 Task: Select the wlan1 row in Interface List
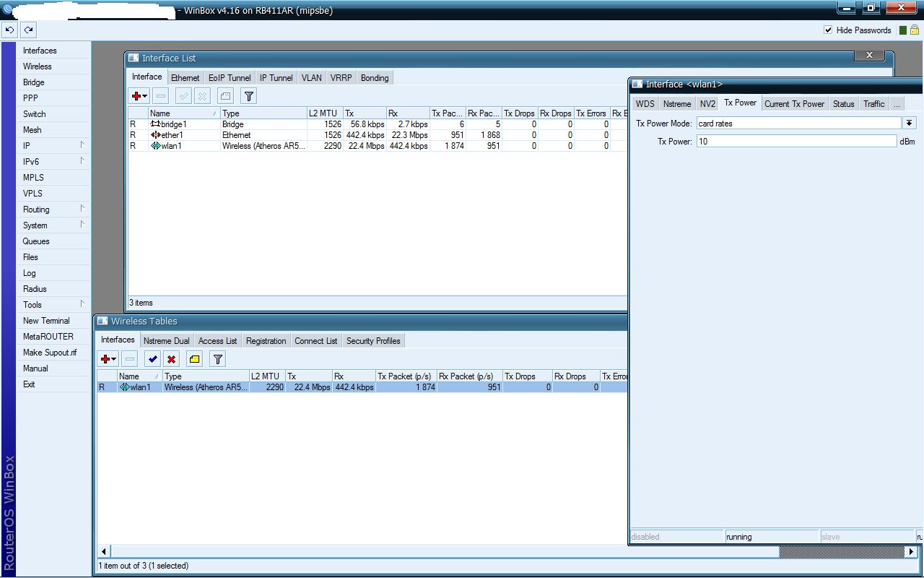click(378, 146)
